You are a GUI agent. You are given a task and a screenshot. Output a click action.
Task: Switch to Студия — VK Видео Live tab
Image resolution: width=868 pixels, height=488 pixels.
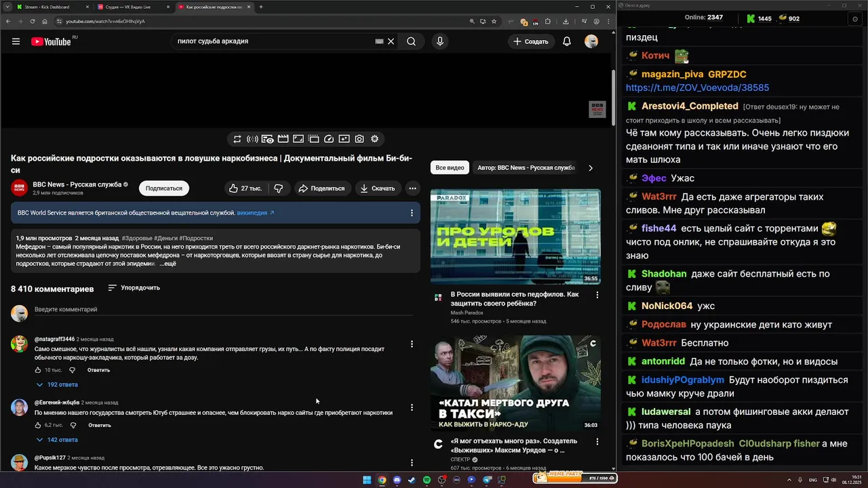coord(132,7)
